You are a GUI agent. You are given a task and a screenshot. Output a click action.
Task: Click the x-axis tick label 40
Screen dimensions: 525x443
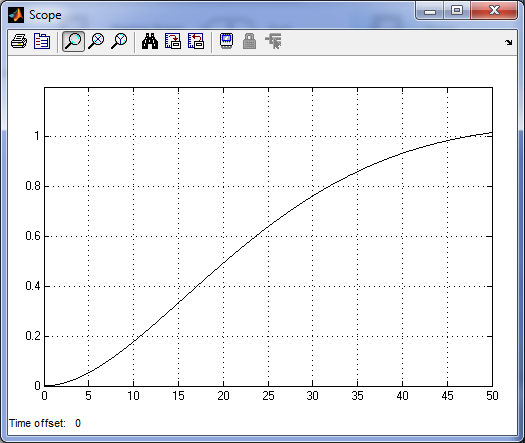[x=402, y=396]
